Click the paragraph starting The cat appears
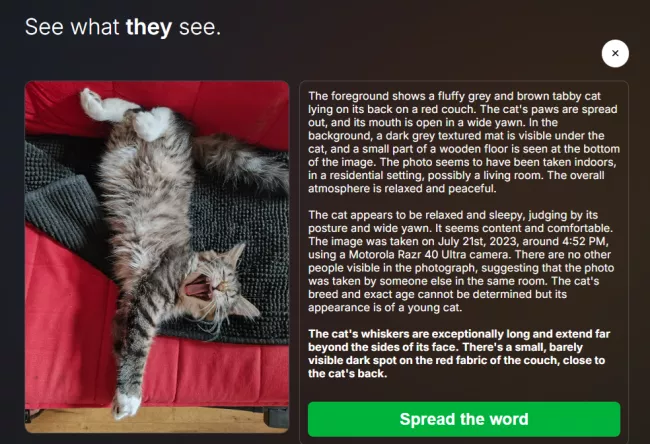 461,261
